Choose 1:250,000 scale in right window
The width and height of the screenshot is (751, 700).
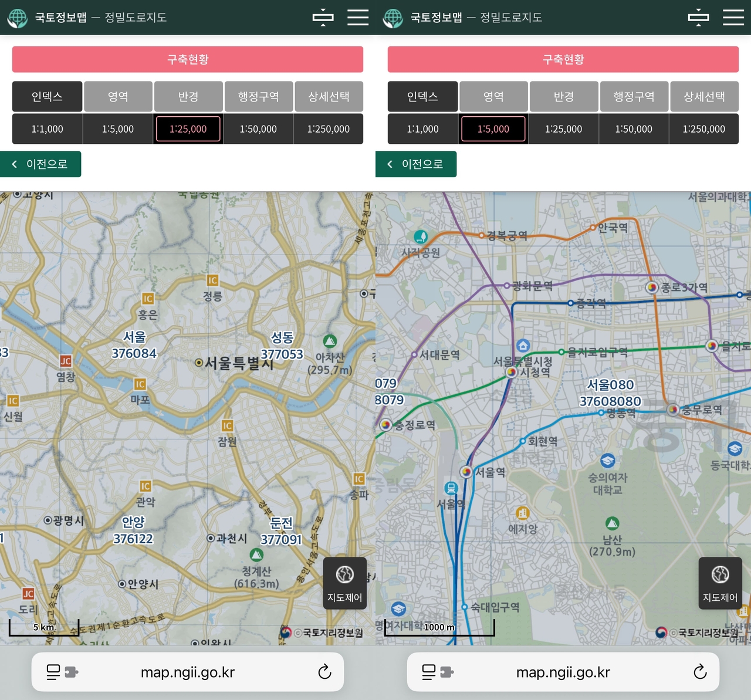[x=704, y=128]
